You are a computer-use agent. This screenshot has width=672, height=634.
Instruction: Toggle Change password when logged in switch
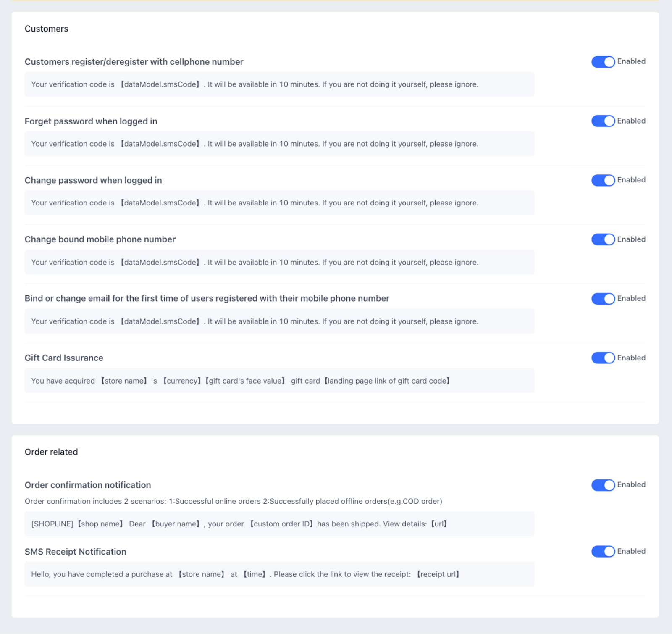[x=603, y=180]
